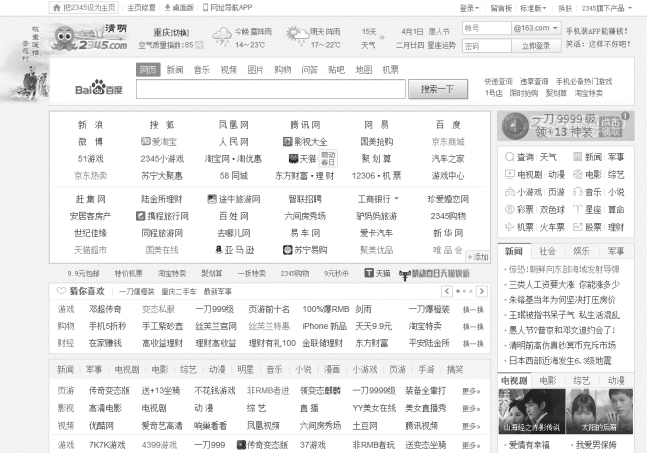Open the 太阳的后裔 drama thumbnail
Screen dimensions: 647x453
tap(599, 411)
